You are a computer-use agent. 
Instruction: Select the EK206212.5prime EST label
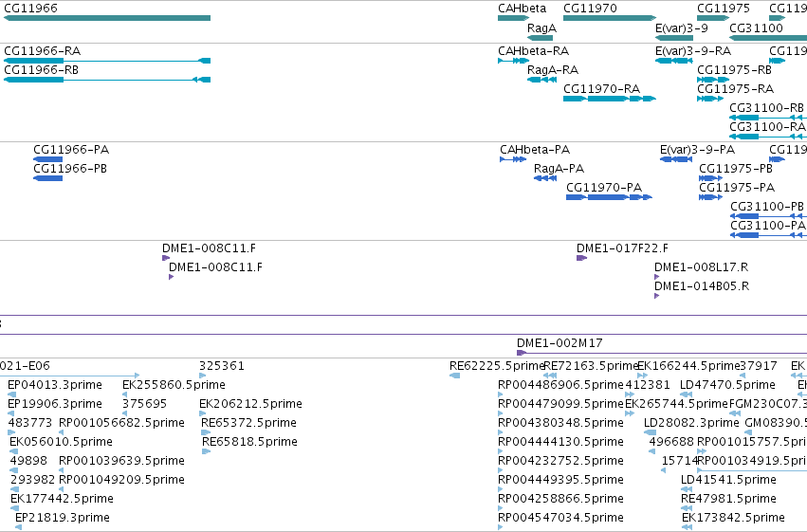(x=250, y=404)
